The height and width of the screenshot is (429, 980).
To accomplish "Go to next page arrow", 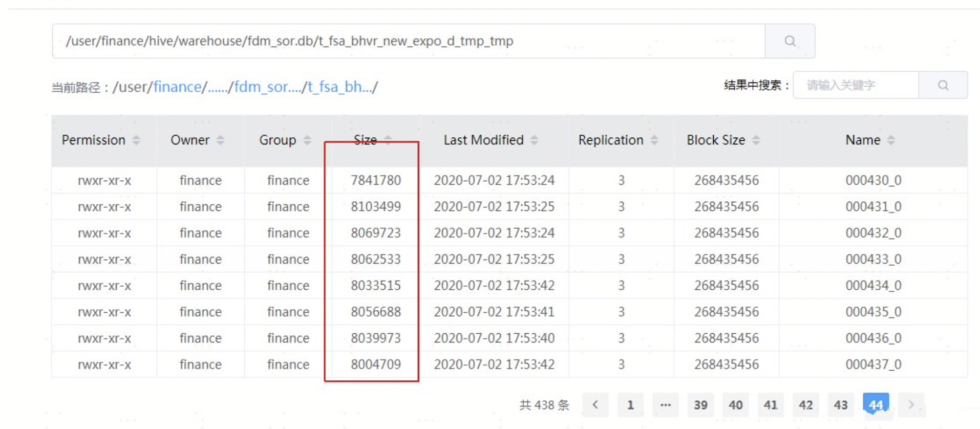I will click(x=911, y=405).
